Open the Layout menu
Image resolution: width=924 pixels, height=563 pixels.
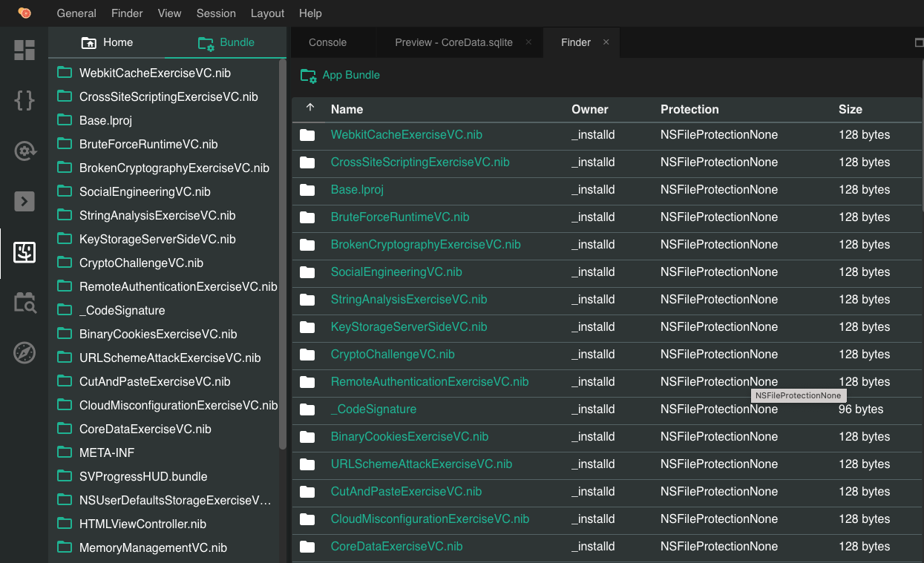[x=267, y=13]
